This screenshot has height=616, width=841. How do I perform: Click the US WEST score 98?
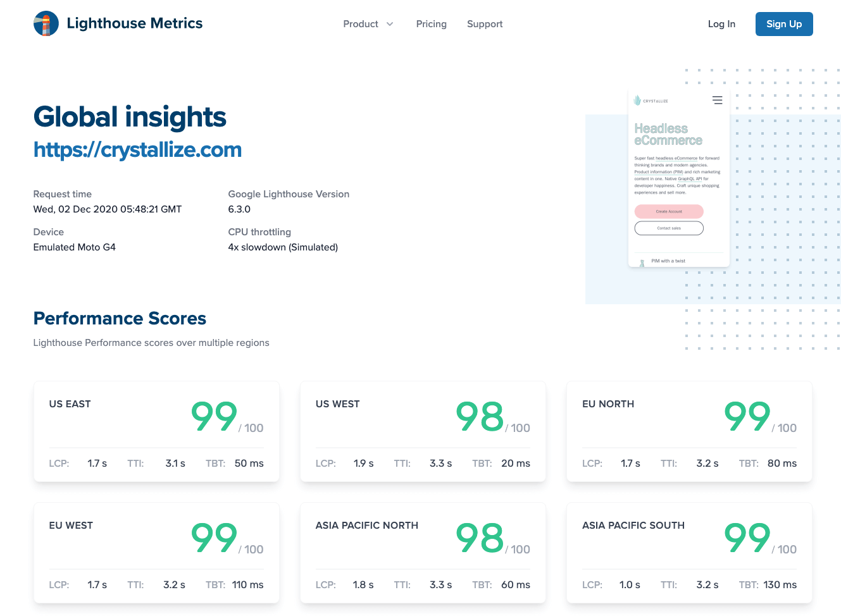(480, 416)
